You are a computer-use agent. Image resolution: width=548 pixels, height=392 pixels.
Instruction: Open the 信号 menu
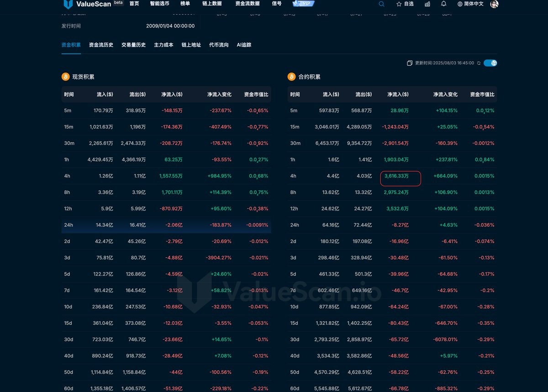(x=277, y=4)
